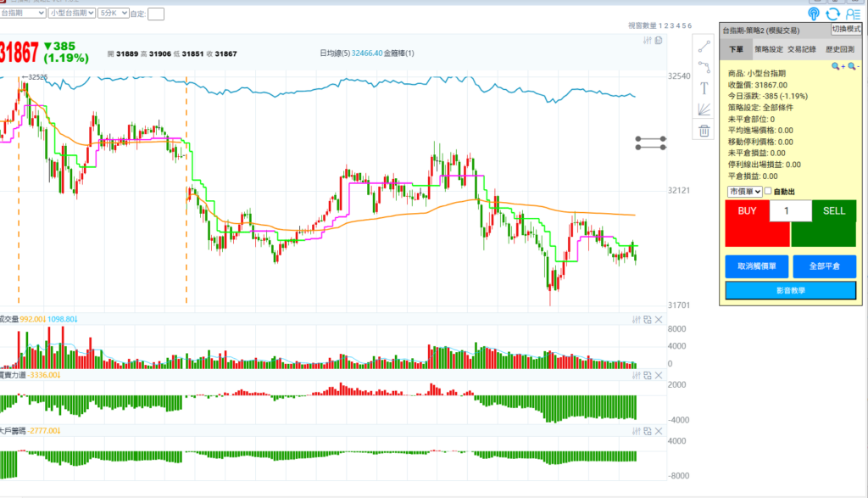The width and height of the screenshot is (868, 498).
Task: Click the 切換模式 switch mode button
Action: [846, 29]
